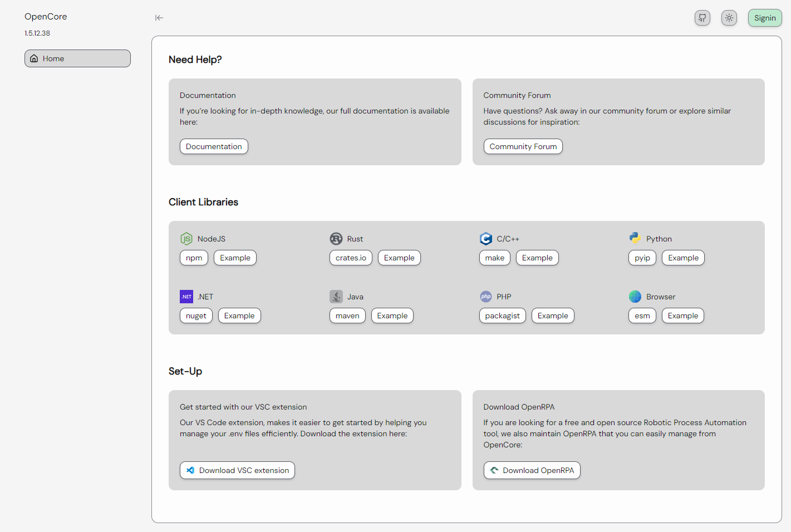This screenshot has width=791, height=532.
Task: Click the Documentation card title
Action: 208,95
